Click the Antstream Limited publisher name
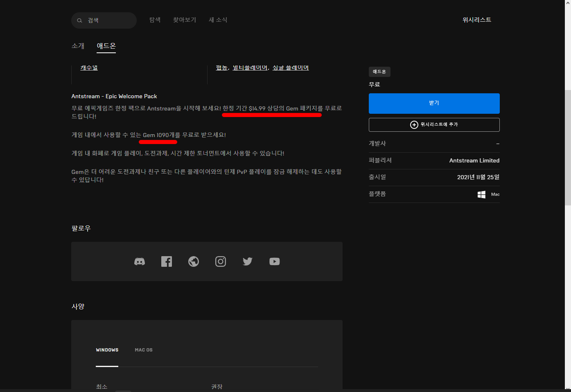 click(x=474, y=161)
